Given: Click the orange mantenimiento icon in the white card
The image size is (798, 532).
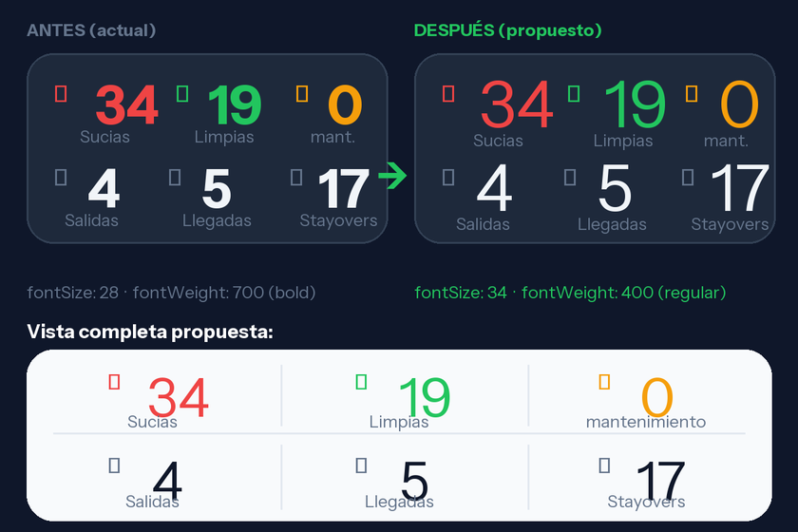Looking at the screenshot, I should point(605,382).
